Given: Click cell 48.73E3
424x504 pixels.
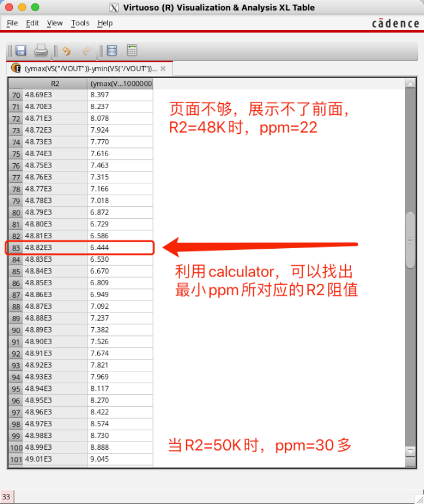Looking at the screenshot, I should (55, 141).
